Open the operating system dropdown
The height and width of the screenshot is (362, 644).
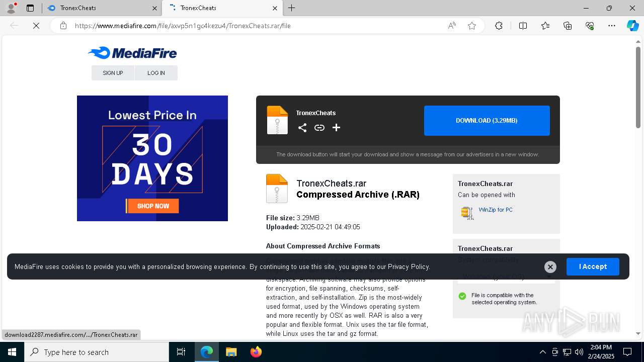click(x=506, y=277)
